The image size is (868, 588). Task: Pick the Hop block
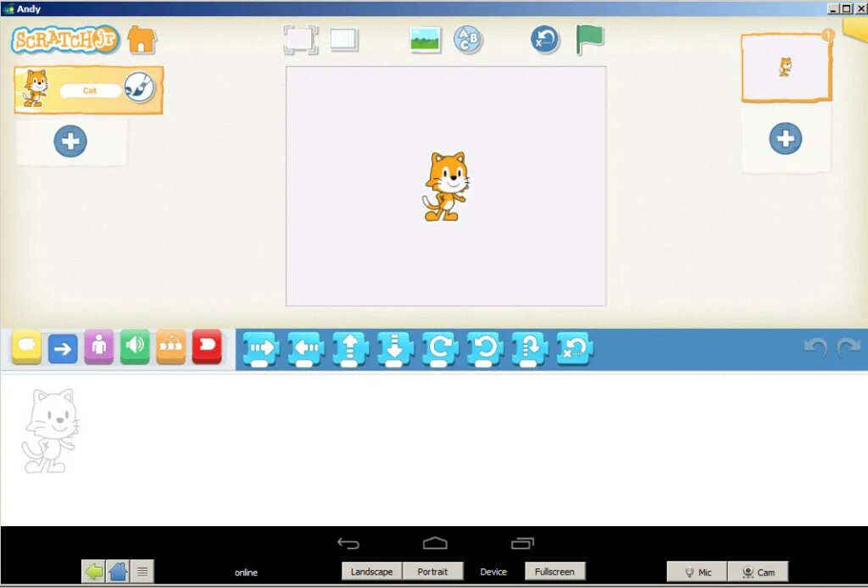pos(531,349)
